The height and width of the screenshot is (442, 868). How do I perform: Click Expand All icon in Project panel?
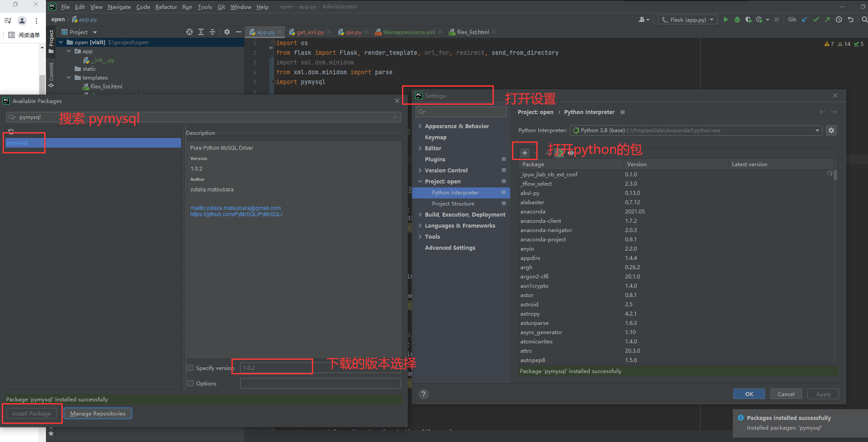click(201, 32)
